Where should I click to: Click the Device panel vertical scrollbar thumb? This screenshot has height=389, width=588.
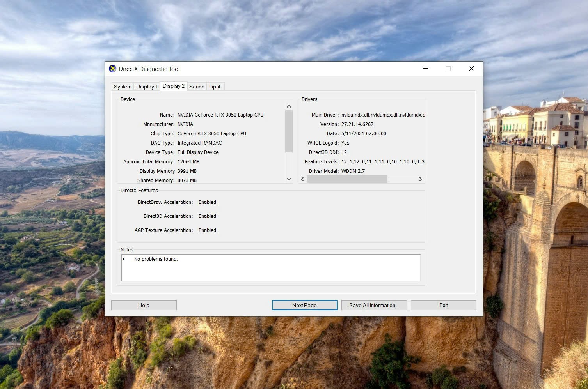pyautogui.click(x=289, y=131)
